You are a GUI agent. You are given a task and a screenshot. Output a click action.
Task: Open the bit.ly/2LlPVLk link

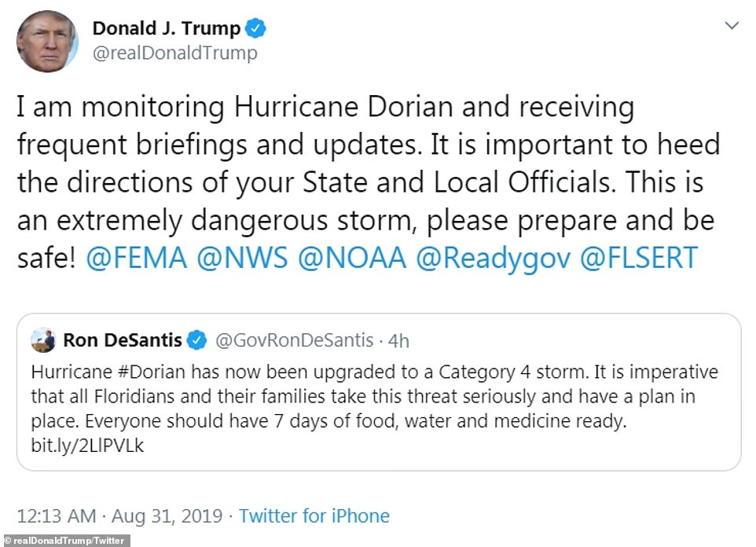tap(86, 446)
